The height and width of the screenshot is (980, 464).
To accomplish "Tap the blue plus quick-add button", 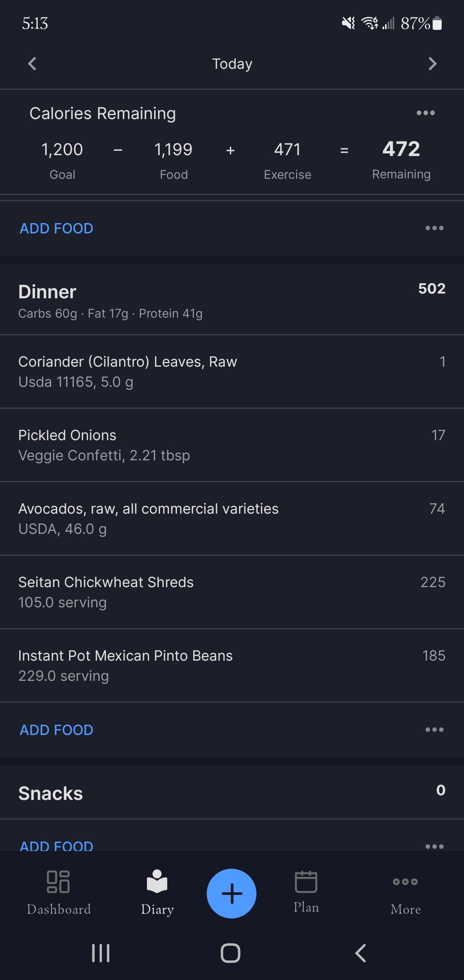I will (x=232, y=893).
